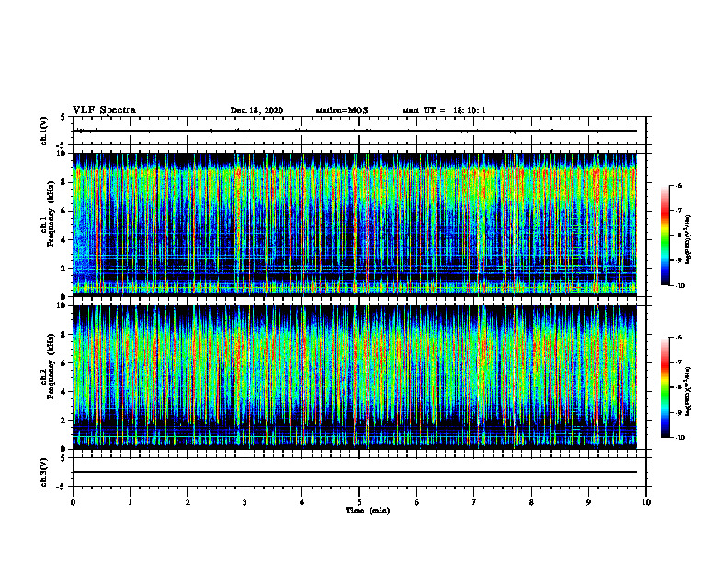The width and height of the screenshot is (728, 563).
Task: Click the ch.2 color scale "-10" label
Action: (679, 438)
